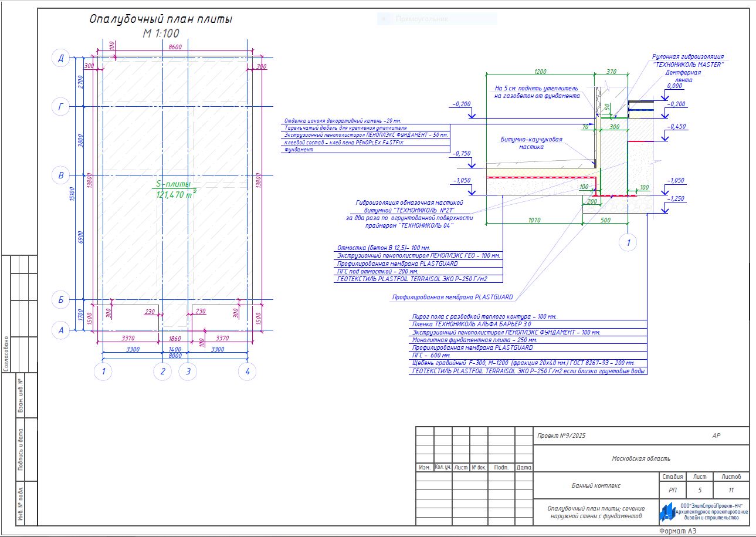756x537 pixels.
Task: Click axis bubble 'А'
Action: 60,330
